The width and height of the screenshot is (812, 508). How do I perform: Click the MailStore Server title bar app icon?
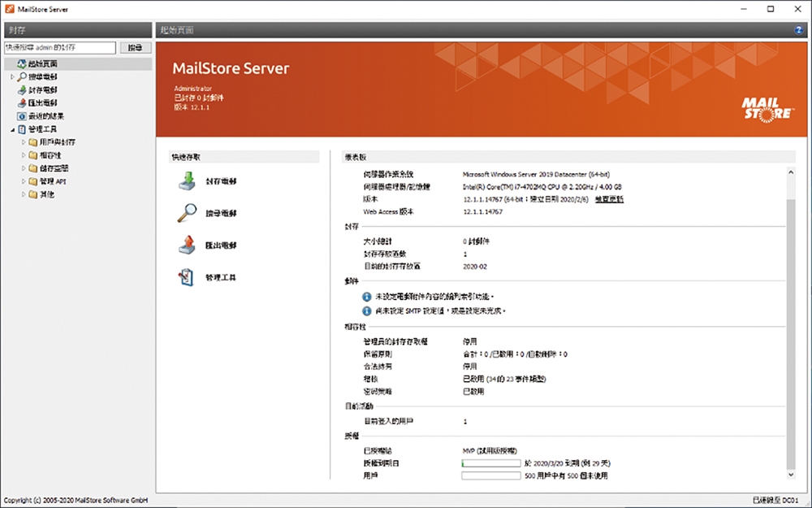click(x=9, y=9)
